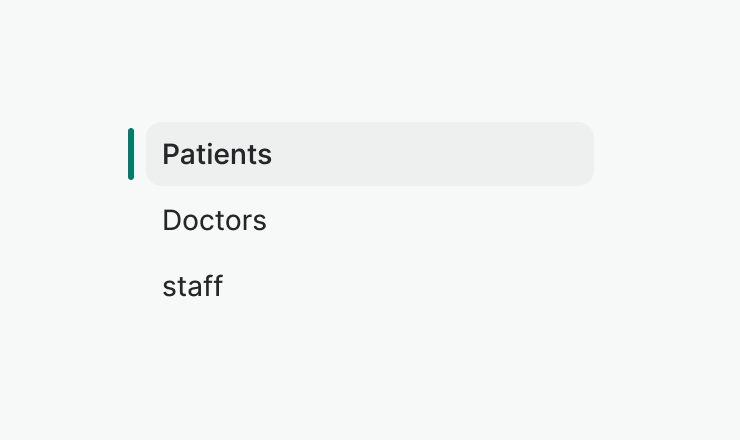Click the Patients label text
This screenshot has height=440, width=740.
point(217,154)
